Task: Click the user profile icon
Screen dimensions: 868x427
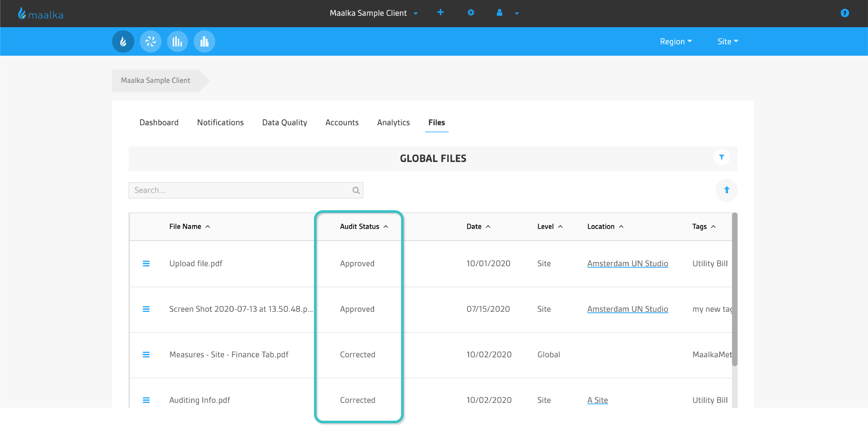Action: 499,12
